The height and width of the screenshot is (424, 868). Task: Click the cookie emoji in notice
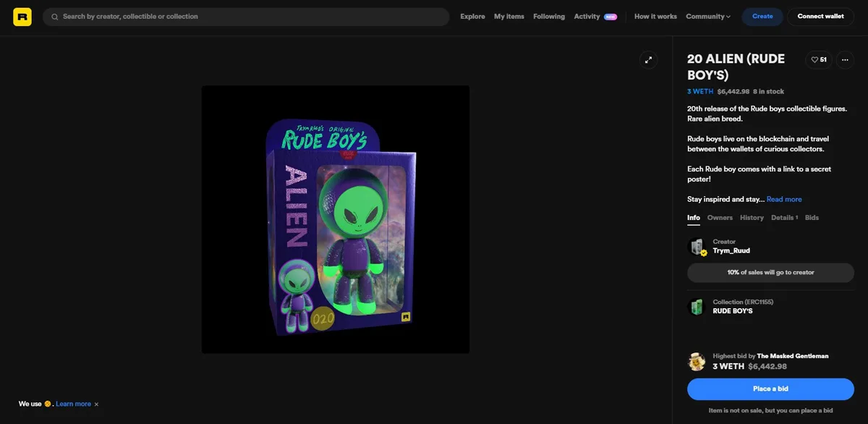pyautogui.click(x=48, y=404)
